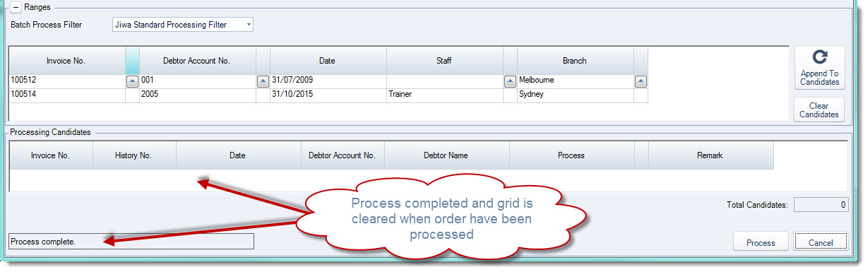Click the Total Candidates value field

pos(821,205)
